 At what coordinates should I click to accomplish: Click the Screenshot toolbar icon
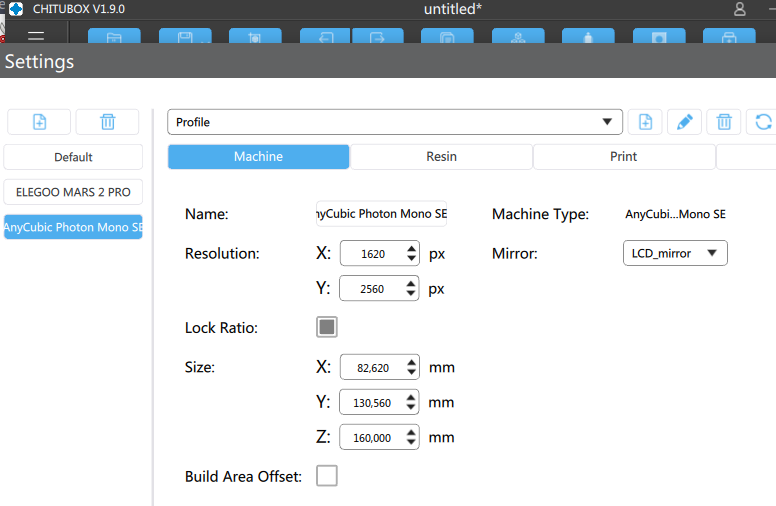(x=255, y=36)
